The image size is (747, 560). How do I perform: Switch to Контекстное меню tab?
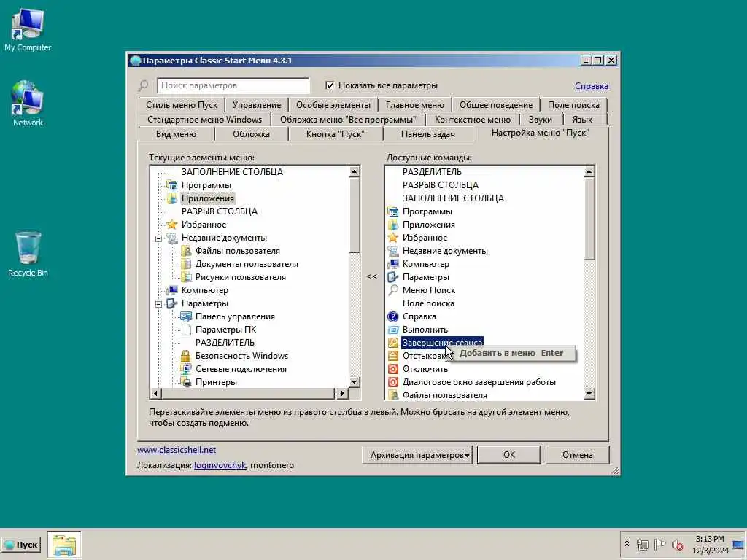point(472,120)
